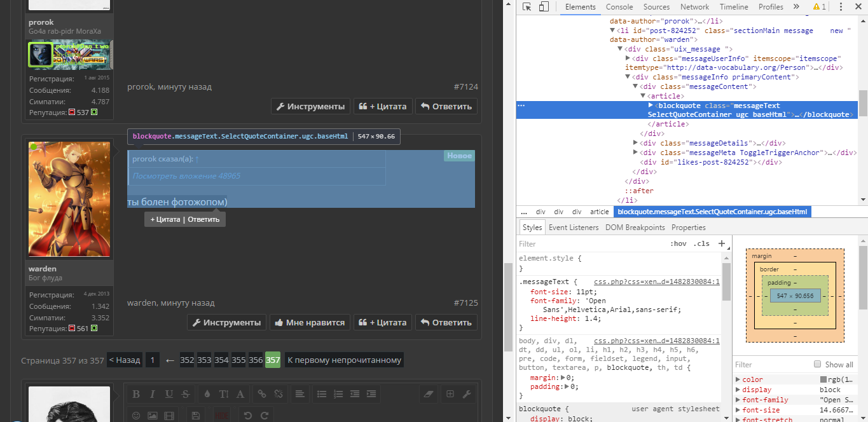Expand the messageDetails div node
Image resolution: width=868 pixels, height=422 pixels.
tap(636, 143)
